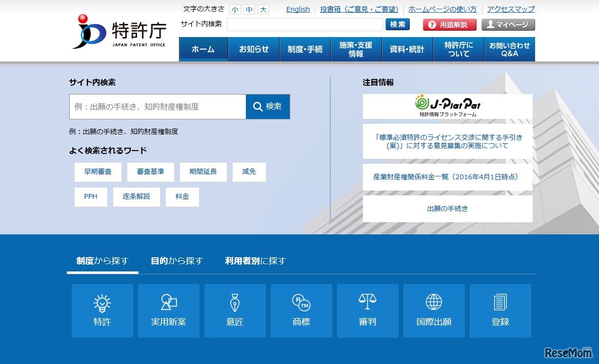This screenshot has height=364, width=599.
Task: Select the 登録 (Registration) document icon
Action: [x=500, y=310]
